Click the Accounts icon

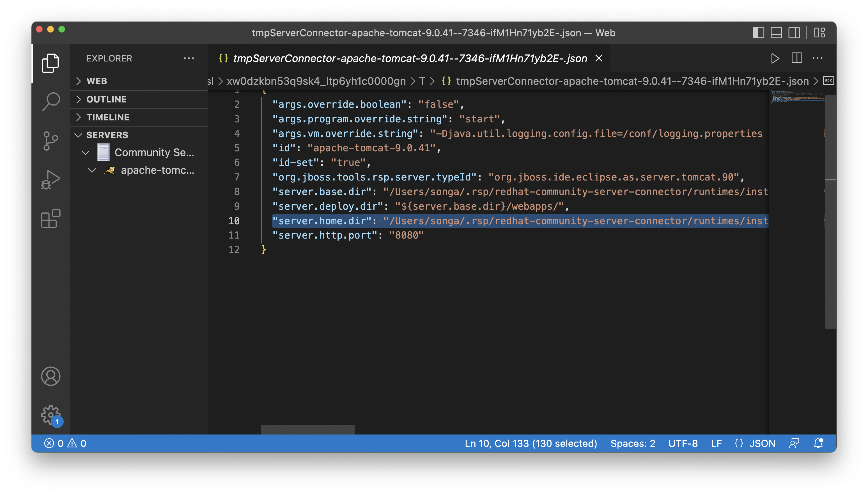click(x=51, y=376)
